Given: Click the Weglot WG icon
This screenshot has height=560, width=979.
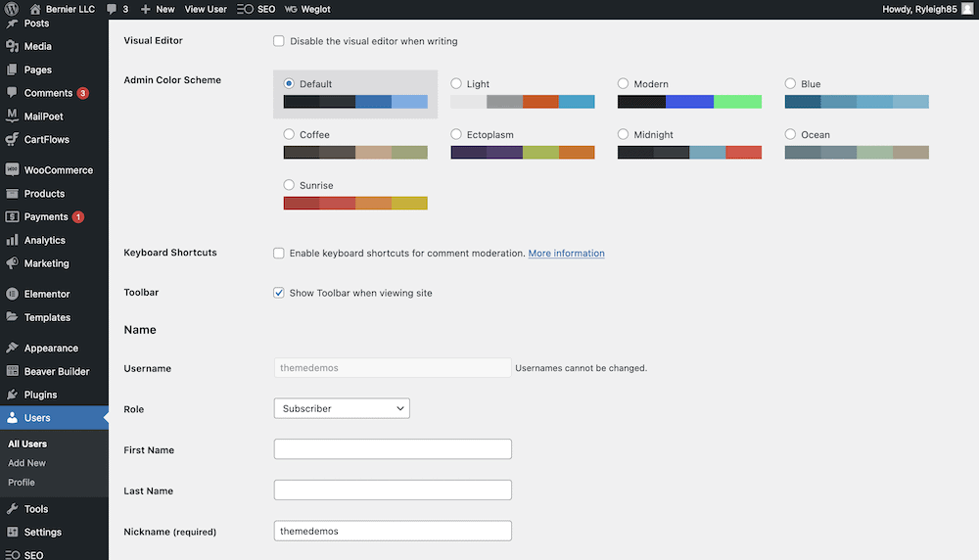Looking at the screenshot, I should coord(291,10).
